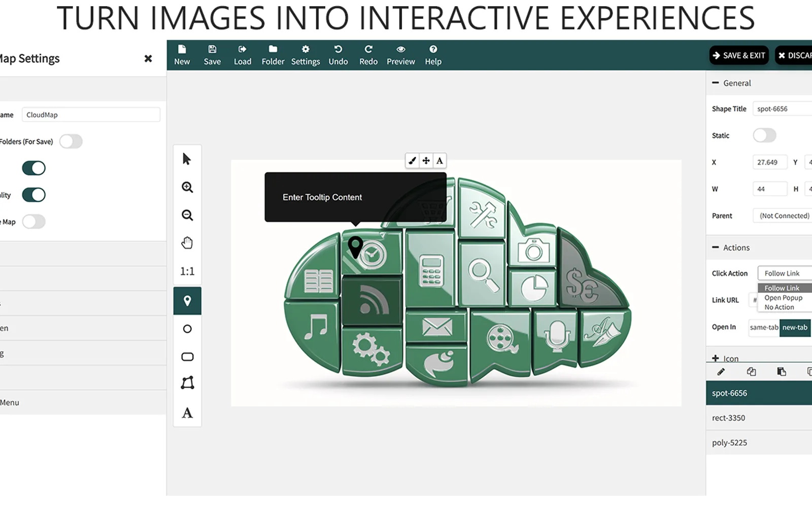Screen dimensions: 812x508
Task: Undo the last action
Action: pyautogui.click(x=338, y=55)
